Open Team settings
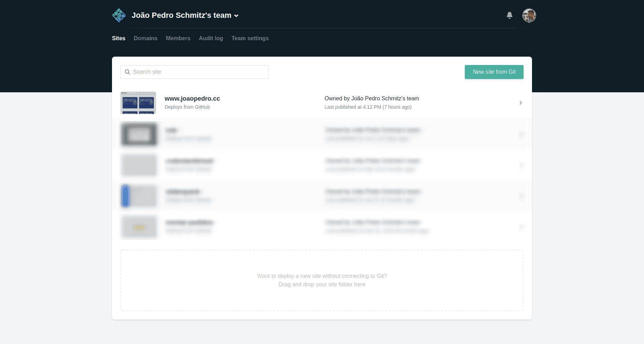The height and width of the screenshot is (344, 644). (x=250, y=38)
